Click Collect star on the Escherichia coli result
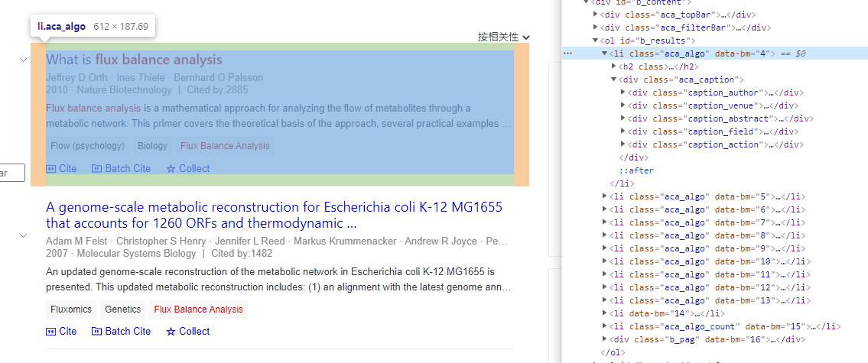This screenshot has height=363, width=868. coord(171,332)
